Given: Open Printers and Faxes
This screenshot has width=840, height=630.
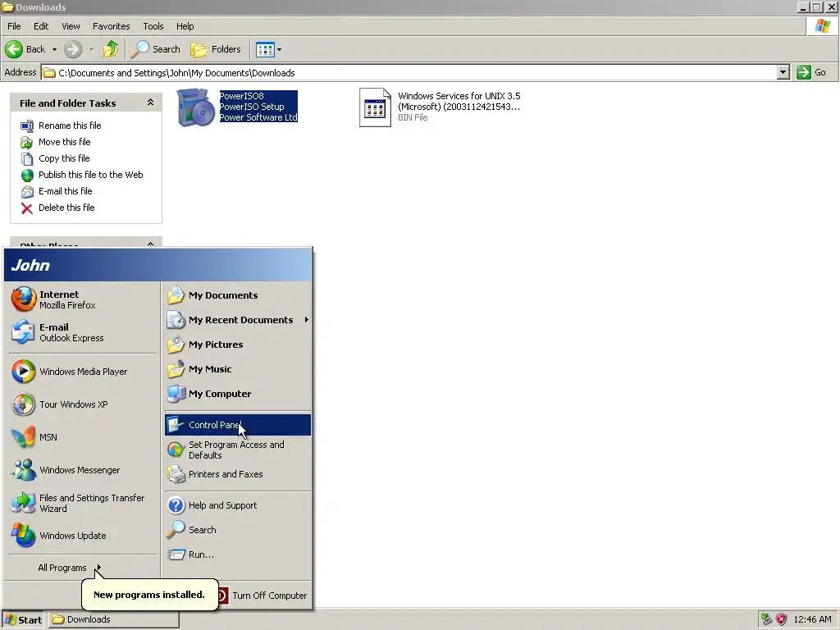Looking at the screenshot, I should point(237,474).
